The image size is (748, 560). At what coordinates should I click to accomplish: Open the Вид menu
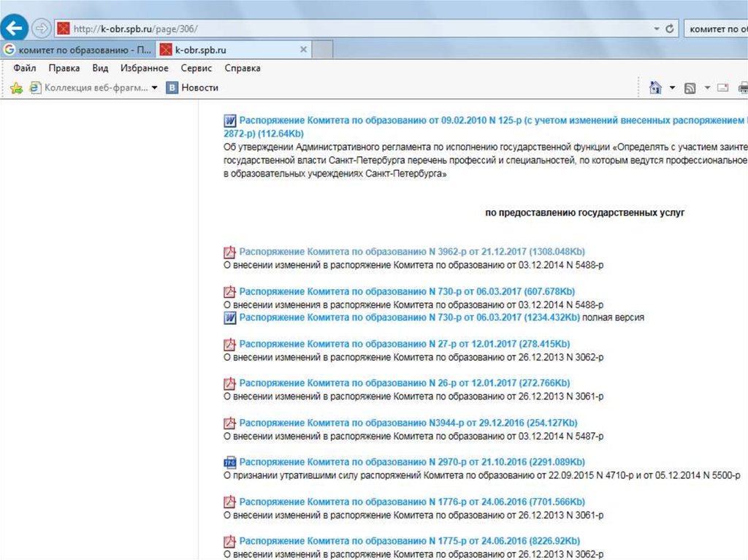click(x=100, y=68)
